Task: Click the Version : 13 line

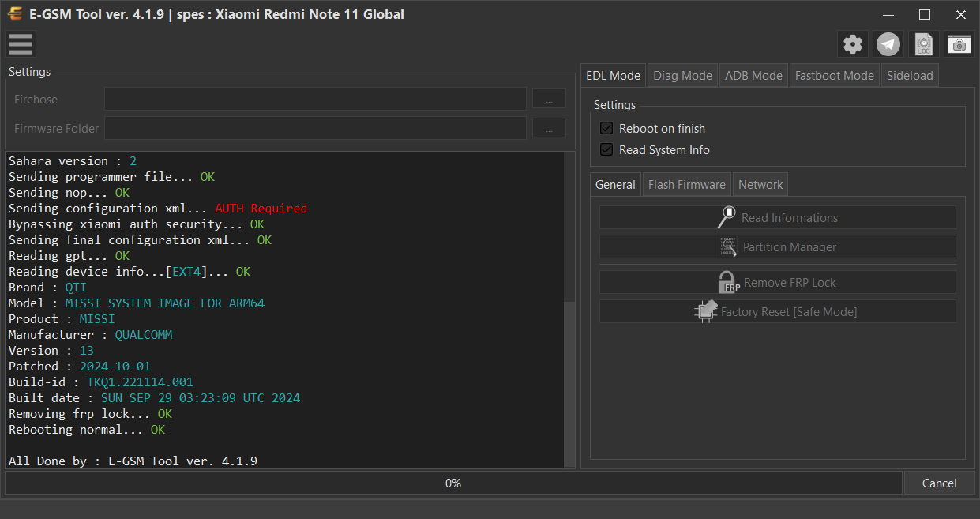Action: [x=51, y=351]
